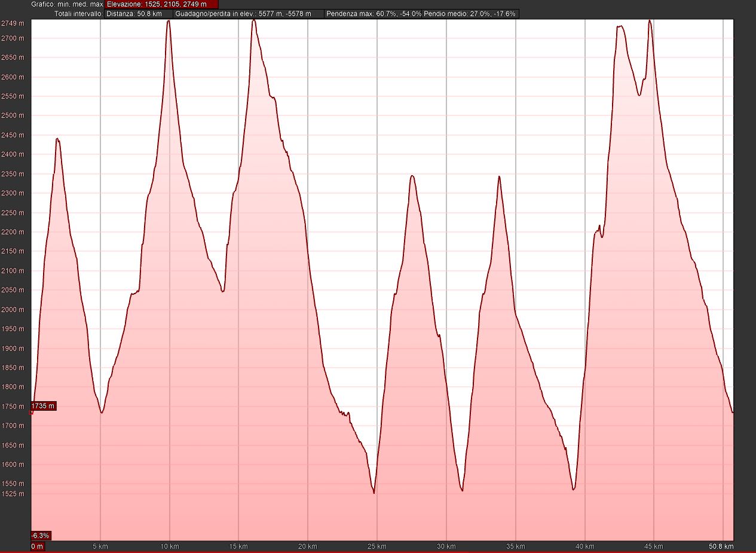
Task: Click the Guadagno/perdita in elev. field
Action: click(249, 13)
